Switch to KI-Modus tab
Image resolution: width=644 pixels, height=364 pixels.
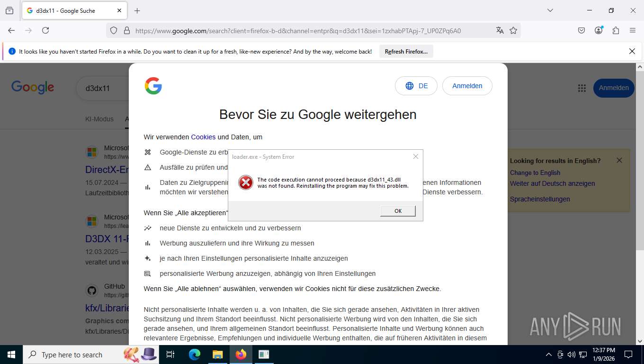pyautogui.click(x=99, y=119)
